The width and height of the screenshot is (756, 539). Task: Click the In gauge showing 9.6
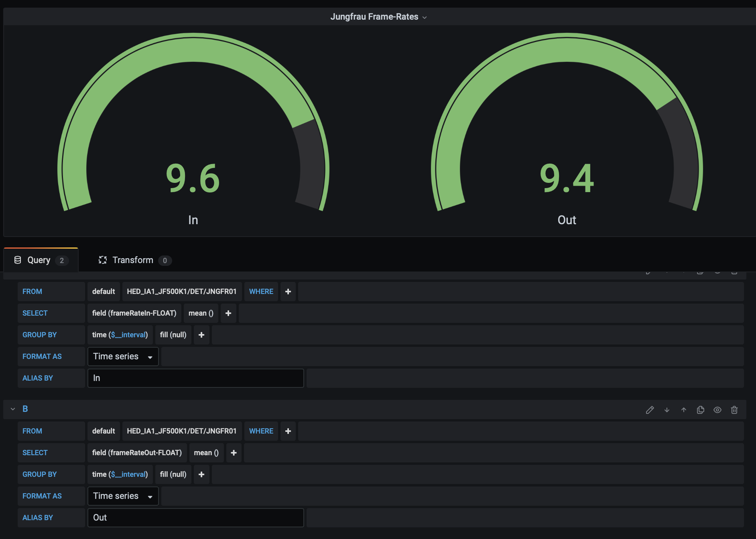[x=193, y=122]
